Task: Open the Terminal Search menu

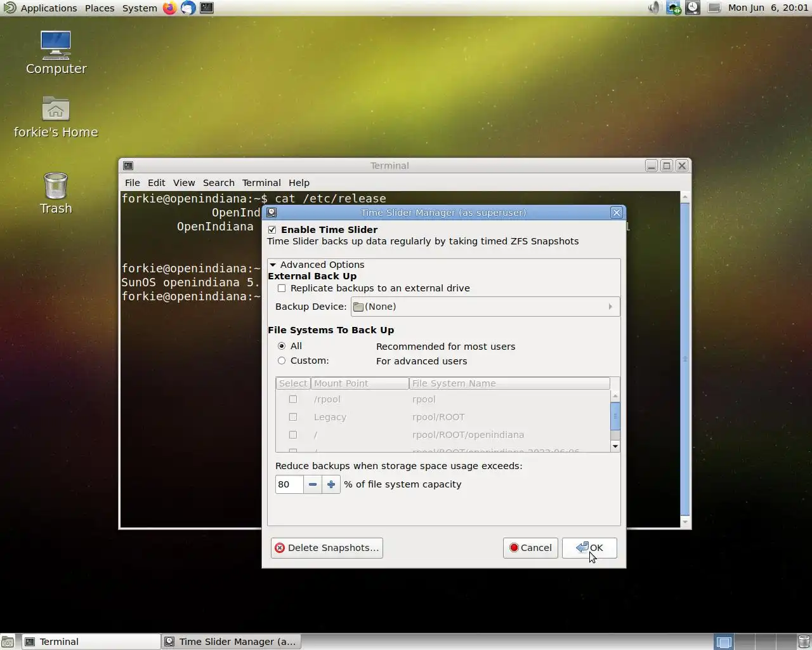Action: [219, 183]
